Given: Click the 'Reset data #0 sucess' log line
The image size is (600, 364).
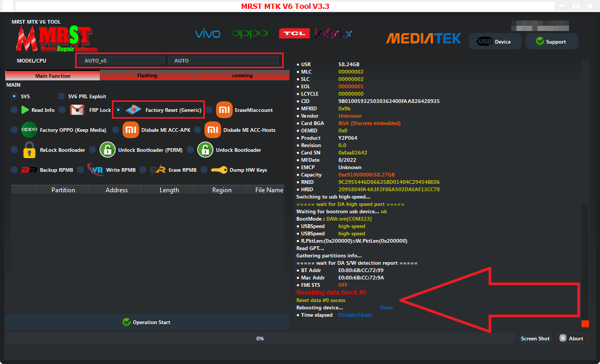Looking at the screenshot, I should 320,300.
